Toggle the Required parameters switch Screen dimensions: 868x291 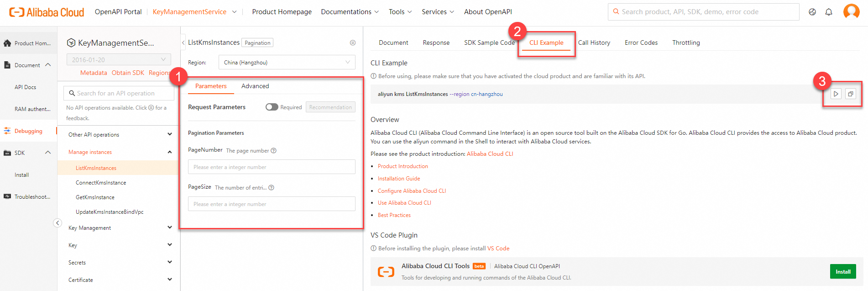(272, 107)
